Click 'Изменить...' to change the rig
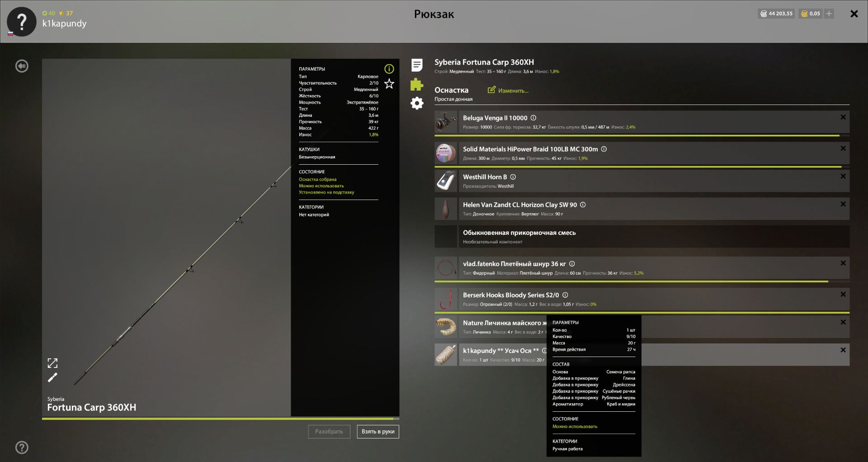The image size is (868, 462). coord(509,90)
